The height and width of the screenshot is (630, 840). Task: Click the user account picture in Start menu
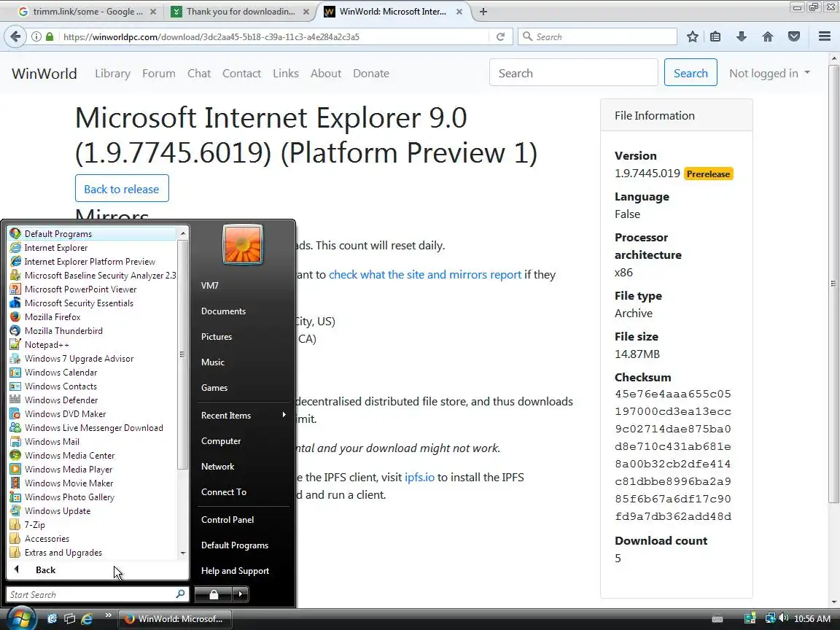tap(243, 244)
